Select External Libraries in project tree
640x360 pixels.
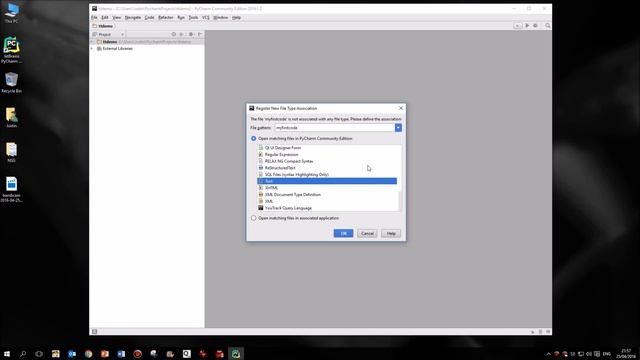[118, 49]
